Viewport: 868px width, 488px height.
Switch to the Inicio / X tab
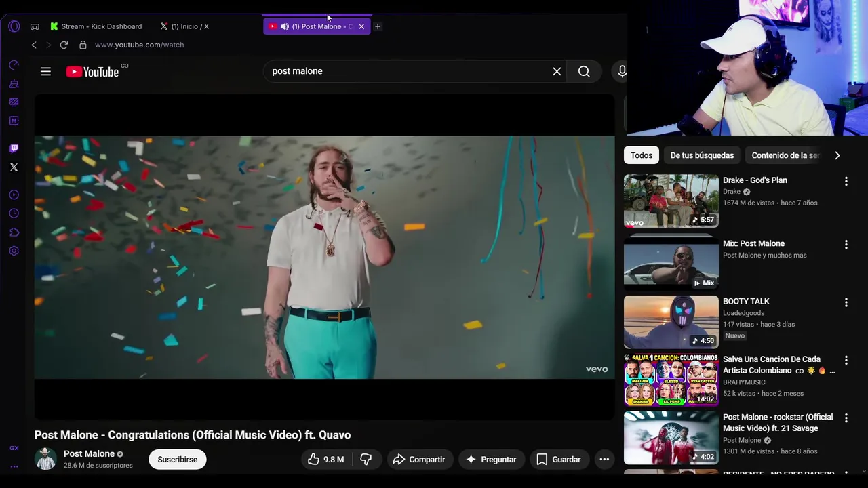184,26
